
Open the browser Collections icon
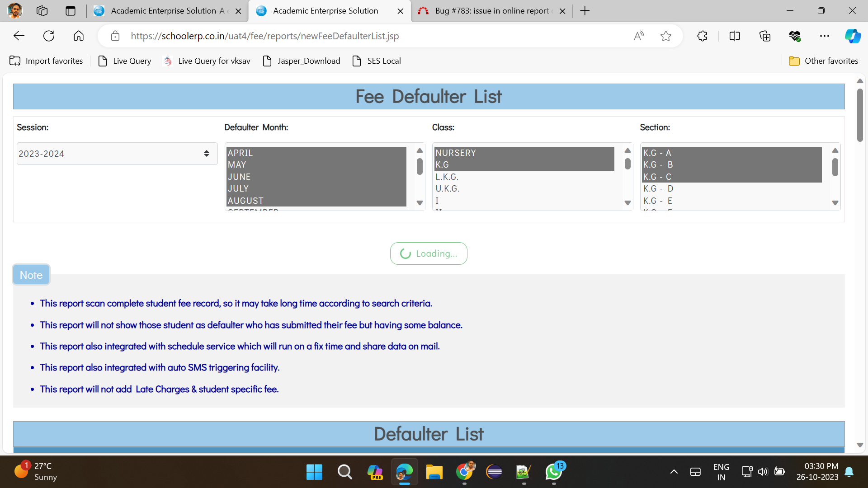(765, 36)
